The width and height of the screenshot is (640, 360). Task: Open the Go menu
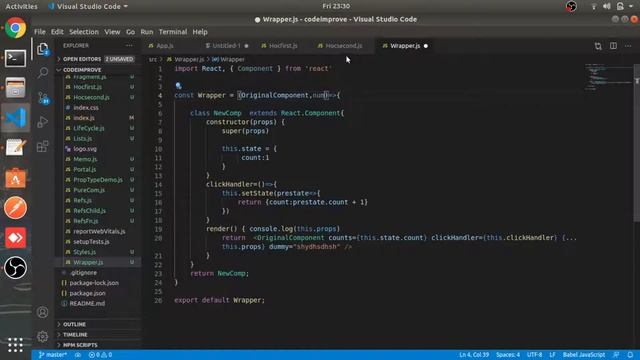point(130,32)
